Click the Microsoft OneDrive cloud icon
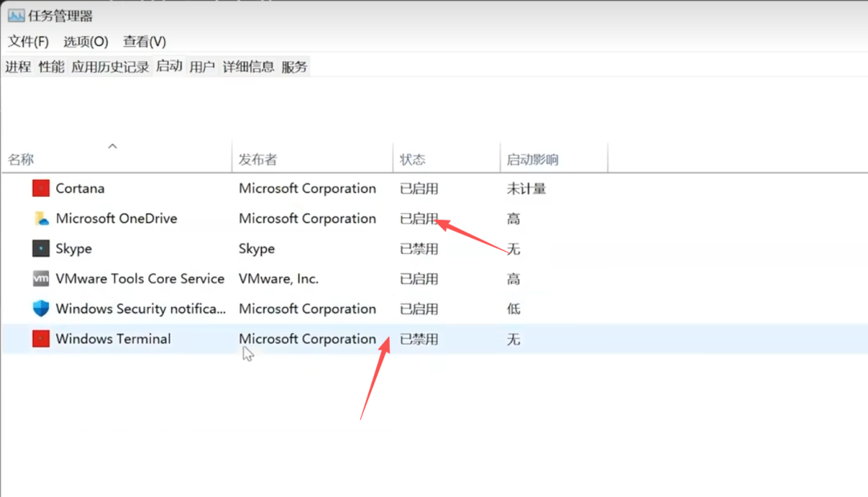868x497 pixels. (x=41, y=219)
